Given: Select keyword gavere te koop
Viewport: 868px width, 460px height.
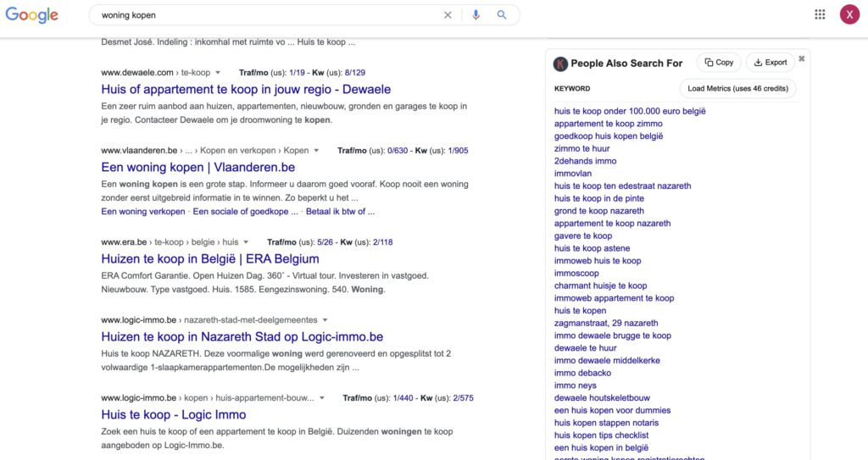Looking at the screenshot, I should [x=583, y=236].
